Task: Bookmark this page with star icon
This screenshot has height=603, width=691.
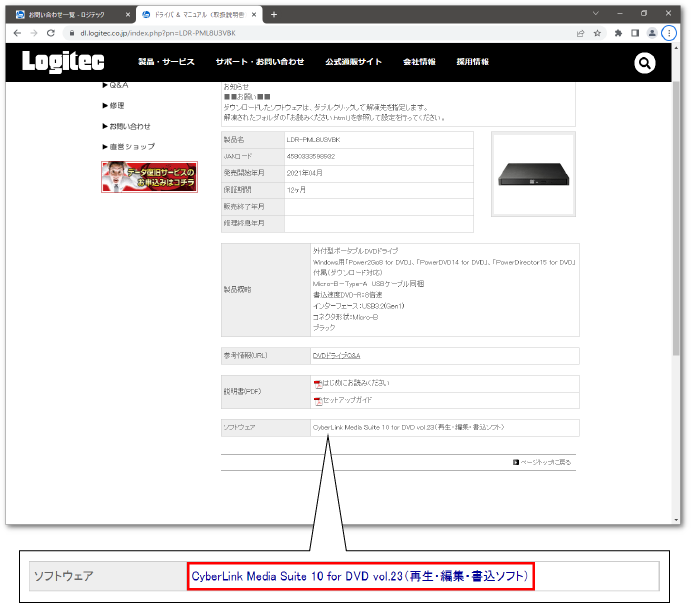Action: pos(597,33)
